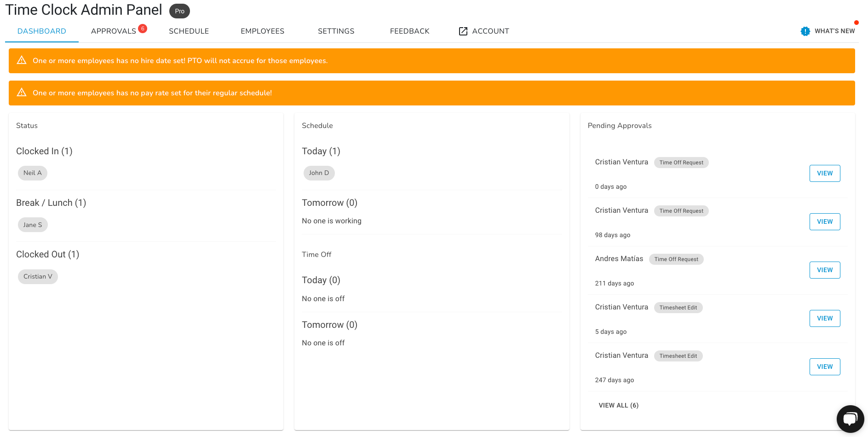Viewport: 868px width, 437px height.
Task: View Andres Matías time off request
Action: tap(825, 270)
